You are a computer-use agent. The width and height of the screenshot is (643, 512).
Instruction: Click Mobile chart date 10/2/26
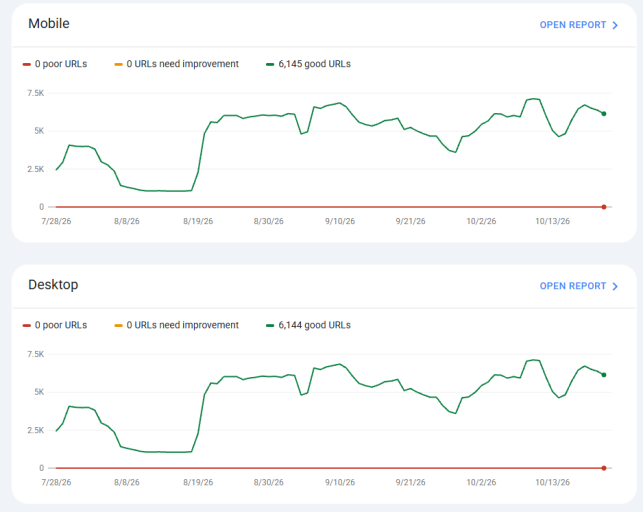point(481,221)
